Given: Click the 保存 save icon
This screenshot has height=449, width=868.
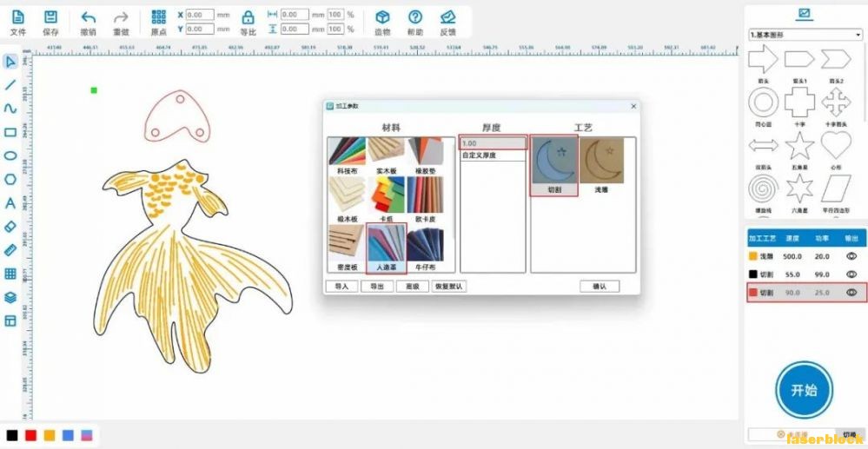Looking at the screenshot, I should [x=51, y=17].
